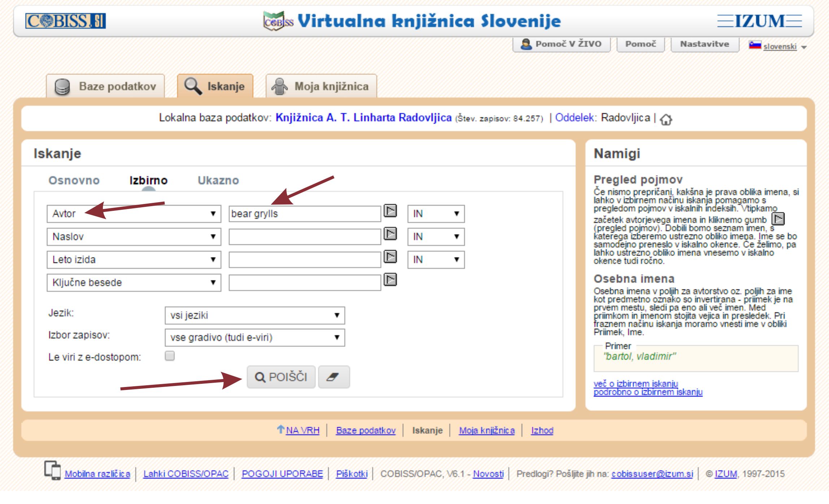The height and width of the screenshot is (504, 829).
Task: Open term browse icon for Avtor row
Action: click(x=390, y=210)
